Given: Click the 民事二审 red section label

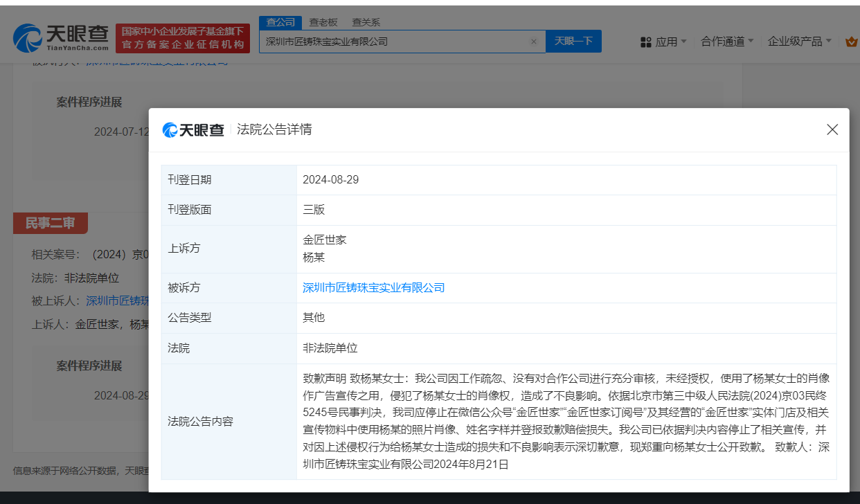Looking at the screenshot, I should [50, 223].
